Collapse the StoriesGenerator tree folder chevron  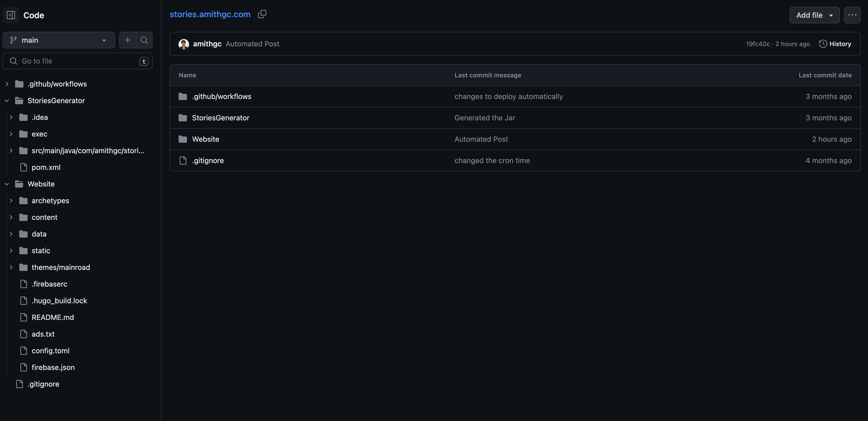click(x=7, y=101)
